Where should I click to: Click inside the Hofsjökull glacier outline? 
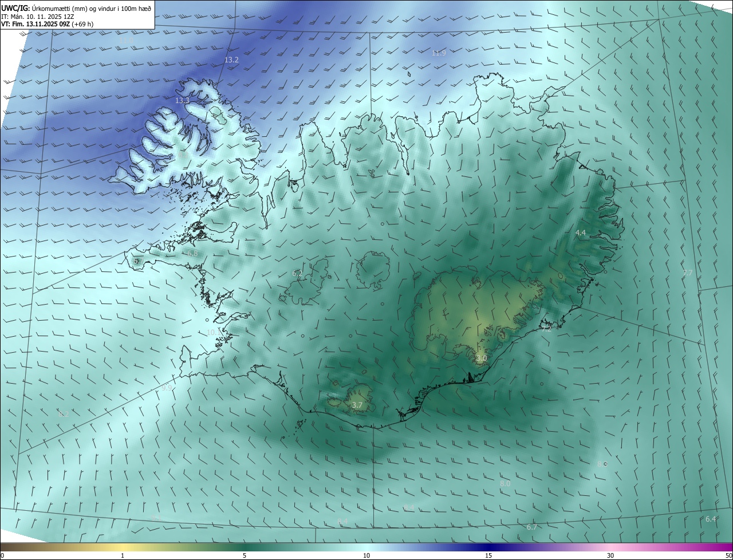[x=373, y=270]
